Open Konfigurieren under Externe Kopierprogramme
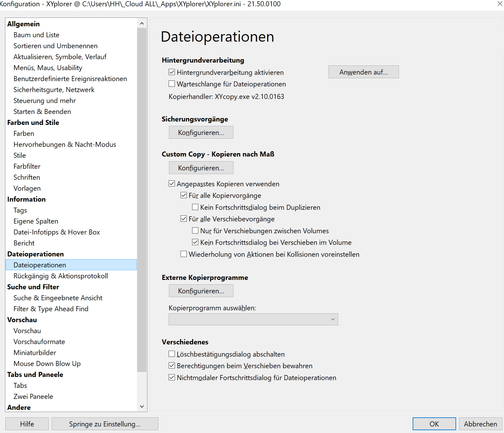This screenshot has height=433, width=504. click(x=201, y=291)
